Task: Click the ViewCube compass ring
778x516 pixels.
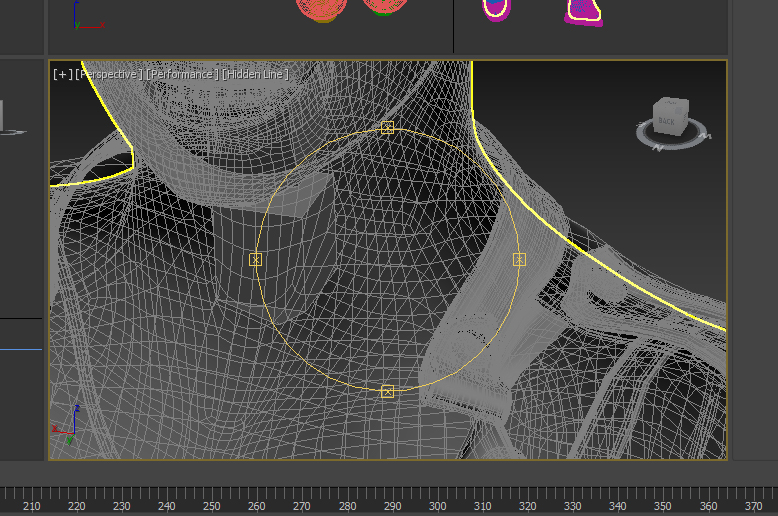Action: click(x=690, y=137)
